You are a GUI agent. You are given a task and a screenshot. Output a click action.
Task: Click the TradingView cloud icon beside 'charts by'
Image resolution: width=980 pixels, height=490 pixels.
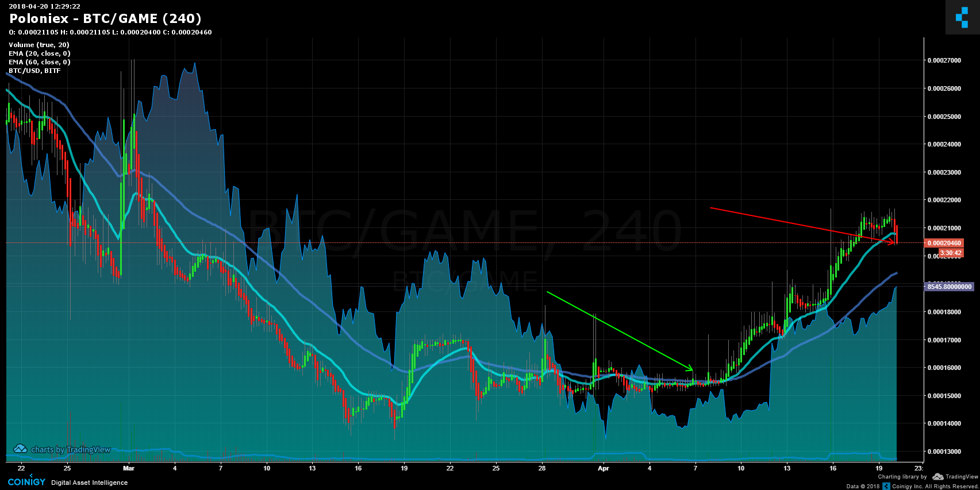[20, 449]
